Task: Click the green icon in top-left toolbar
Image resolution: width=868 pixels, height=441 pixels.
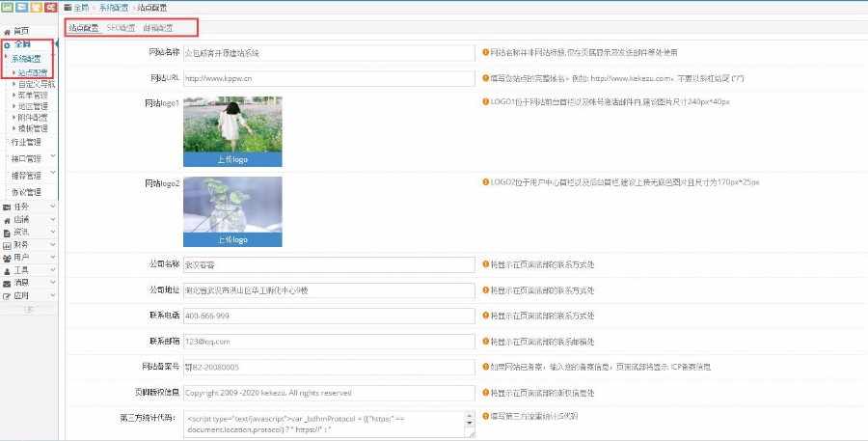Action: click(7, 7)
